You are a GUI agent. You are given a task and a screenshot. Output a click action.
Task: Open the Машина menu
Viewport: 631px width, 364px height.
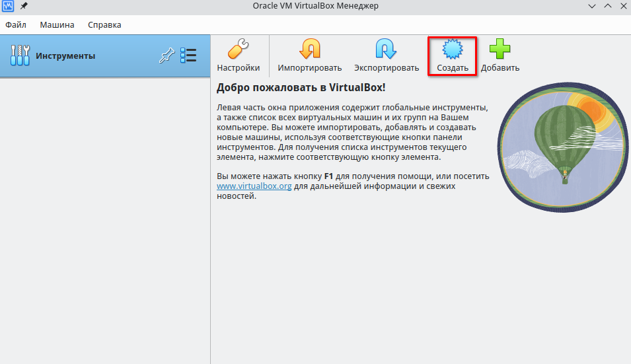coord(57,25)
